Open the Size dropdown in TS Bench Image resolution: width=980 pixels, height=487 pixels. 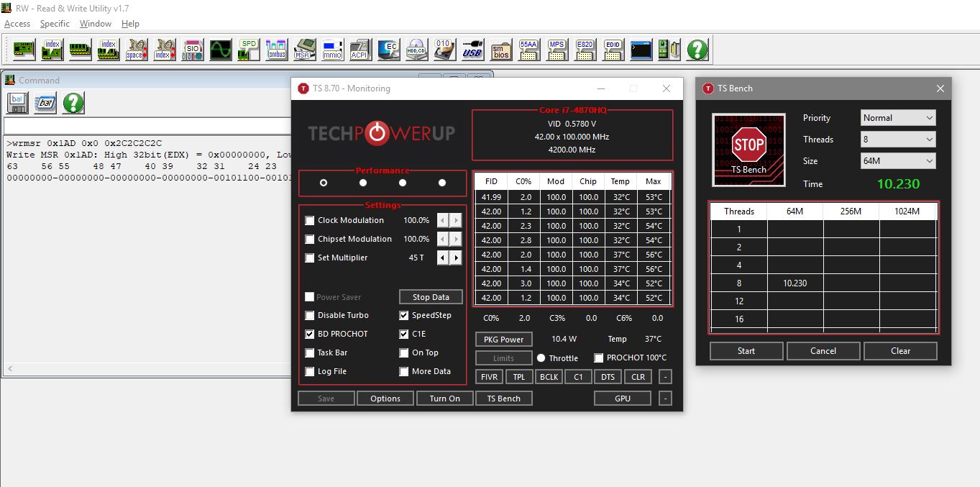[x=899, y=161]
